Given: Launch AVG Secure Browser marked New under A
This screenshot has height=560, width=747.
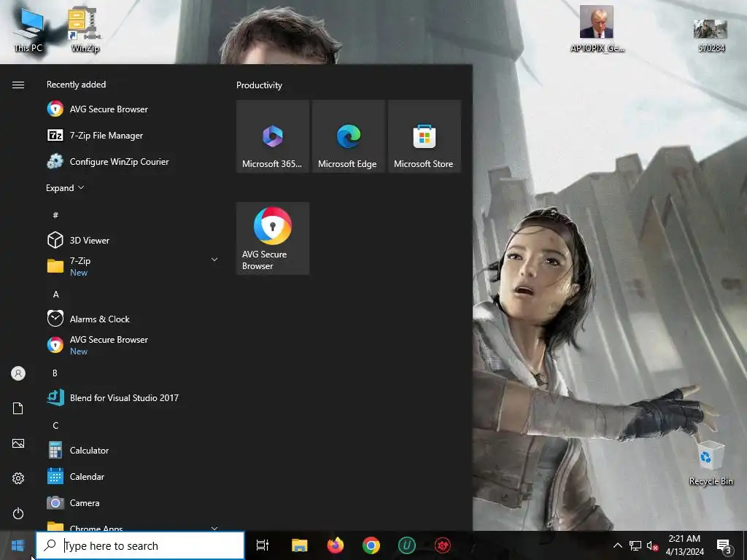Looking at the screenshot, I should point(131,345).
